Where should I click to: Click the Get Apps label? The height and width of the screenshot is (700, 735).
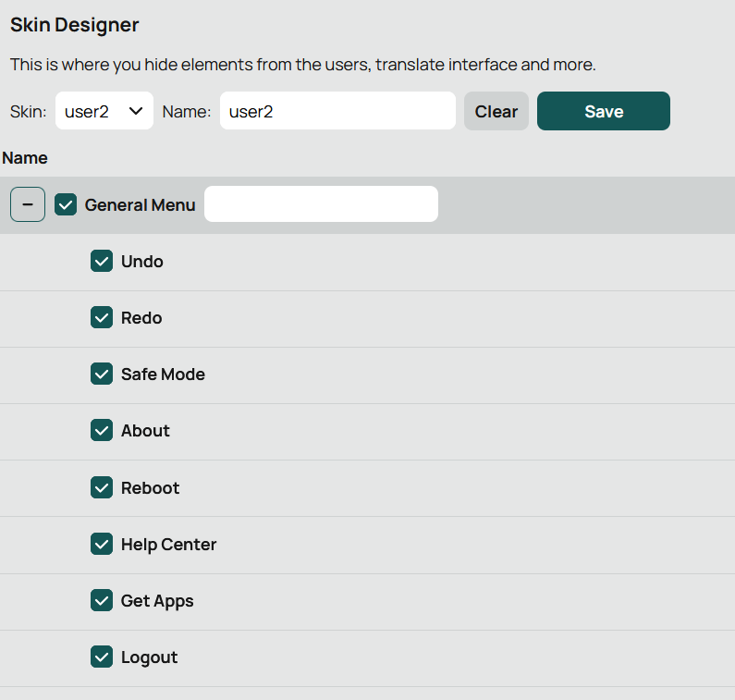click(157, 602)
